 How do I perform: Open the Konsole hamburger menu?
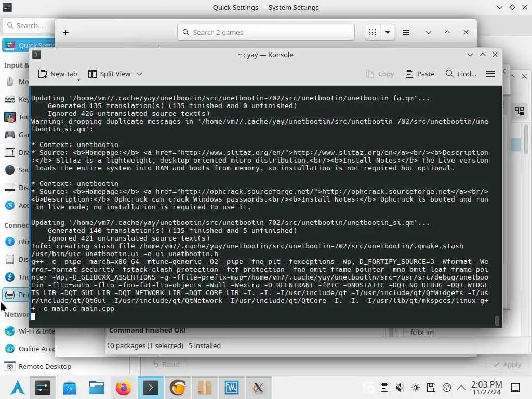tap(490, 74)
